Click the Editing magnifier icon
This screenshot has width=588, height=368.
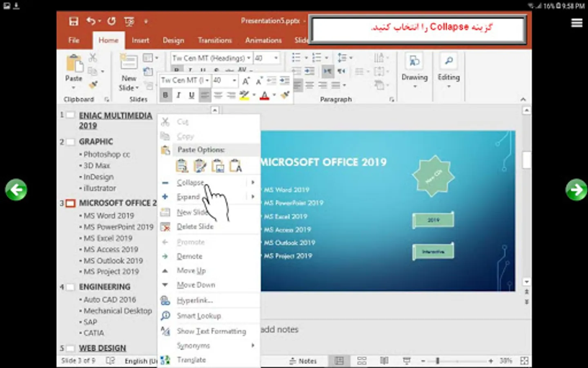click(449, 61)
